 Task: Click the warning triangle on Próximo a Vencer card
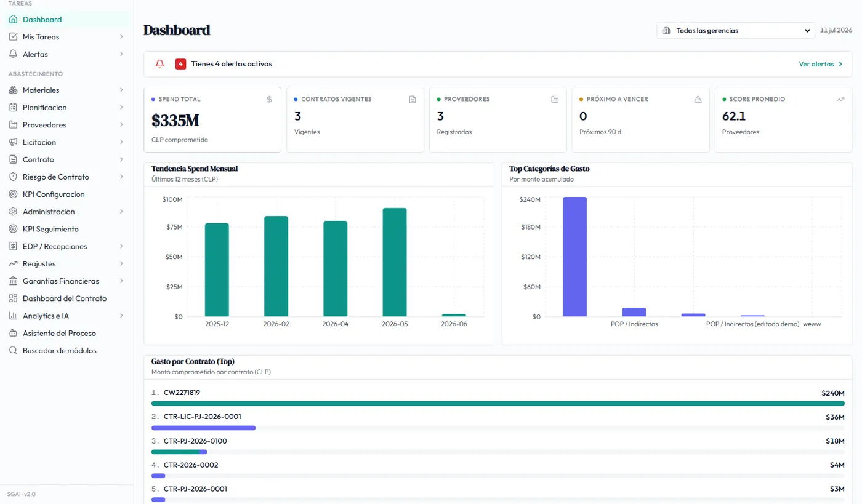click(x=698, y=99)
